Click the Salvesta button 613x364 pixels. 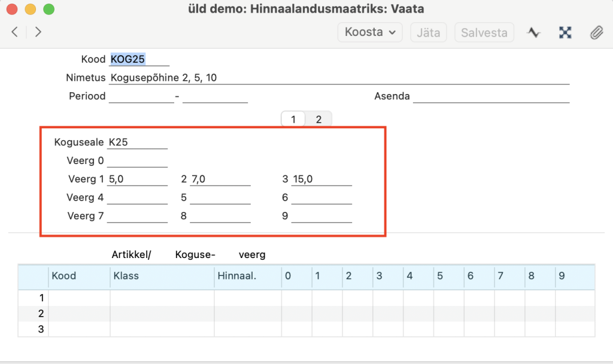click(x=484, y=32)
